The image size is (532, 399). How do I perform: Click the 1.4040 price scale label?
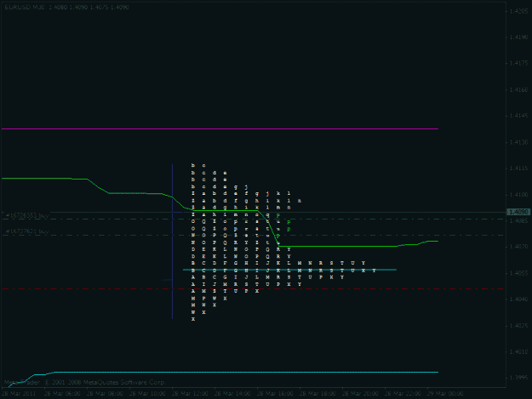tap(518, 299)
